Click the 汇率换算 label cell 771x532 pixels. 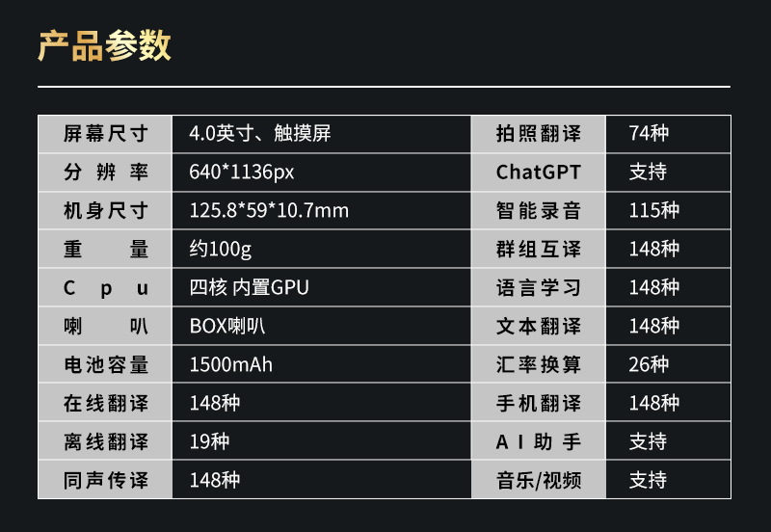point(539,365)
